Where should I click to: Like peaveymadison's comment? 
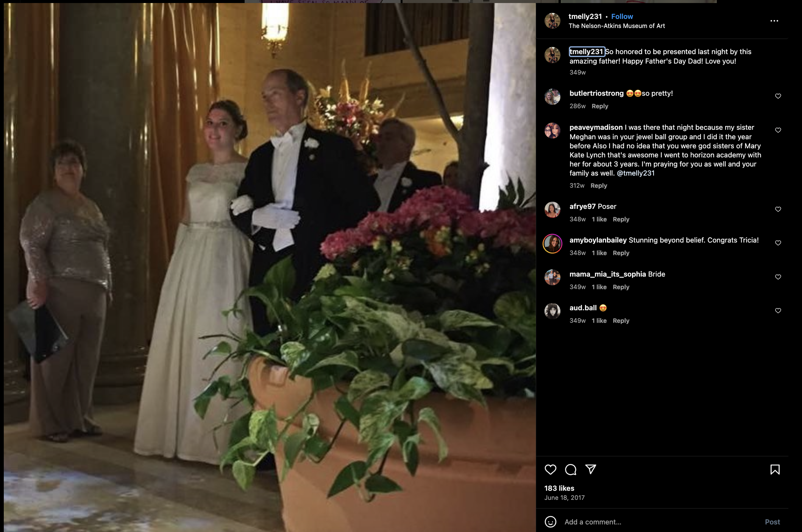click(778, 130)
